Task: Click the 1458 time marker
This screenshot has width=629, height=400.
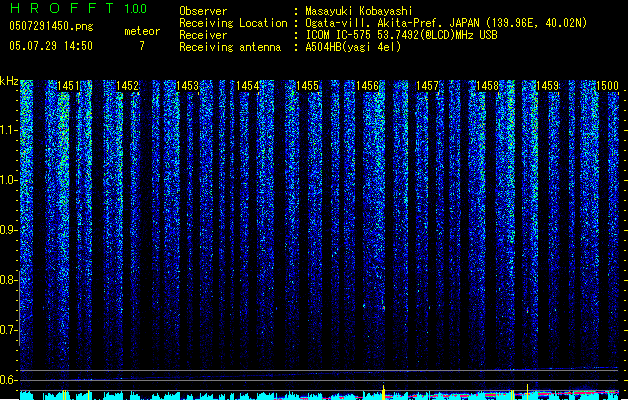Action: pyautogui.click(x=487, y=86)
